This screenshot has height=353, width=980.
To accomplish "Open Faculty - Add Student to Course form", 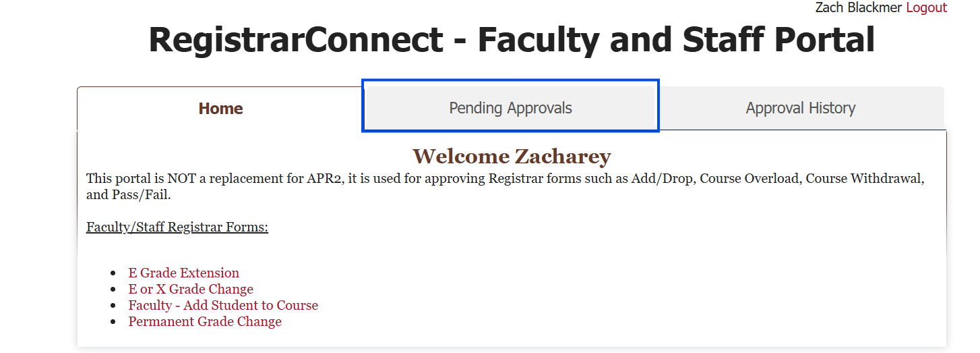I will point(223,306).
